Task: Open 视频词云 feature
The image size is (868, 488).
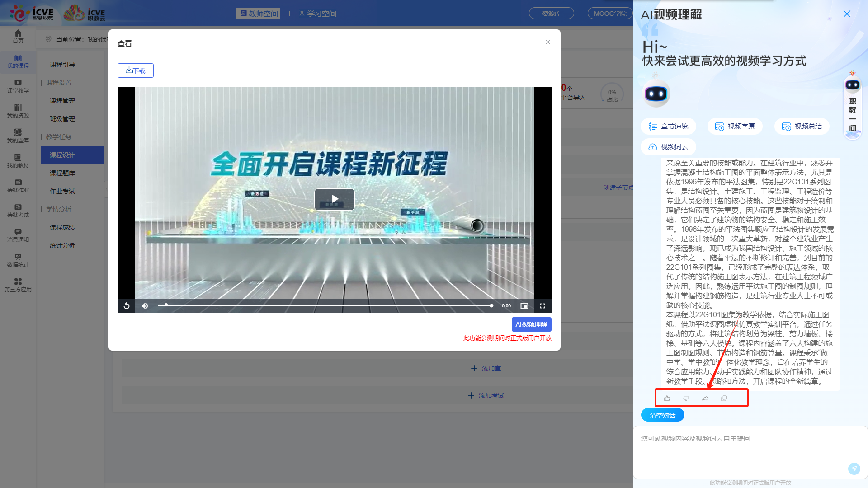Action: click(668, 146)
